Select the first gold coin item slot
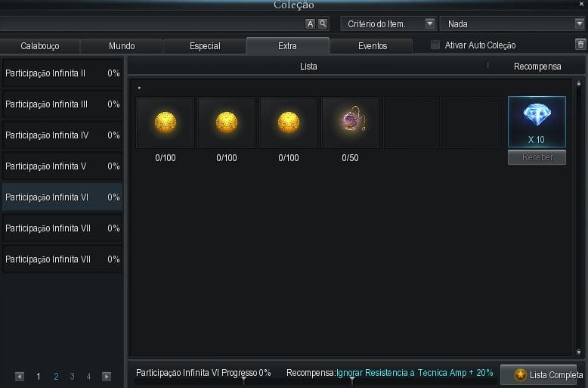The width and height of the screenshot is (588, 388). [x=165, y=123]
